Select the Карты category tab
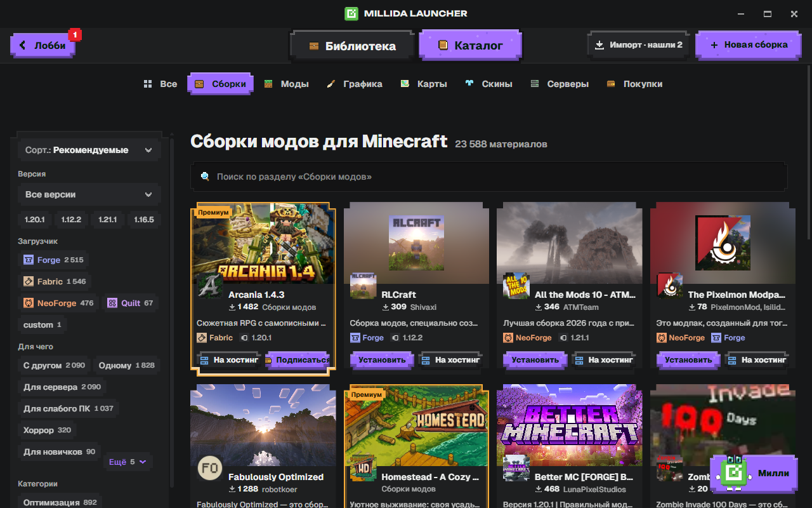The width and height of the screenshot is (812, 508). click(x=424, y=84)
